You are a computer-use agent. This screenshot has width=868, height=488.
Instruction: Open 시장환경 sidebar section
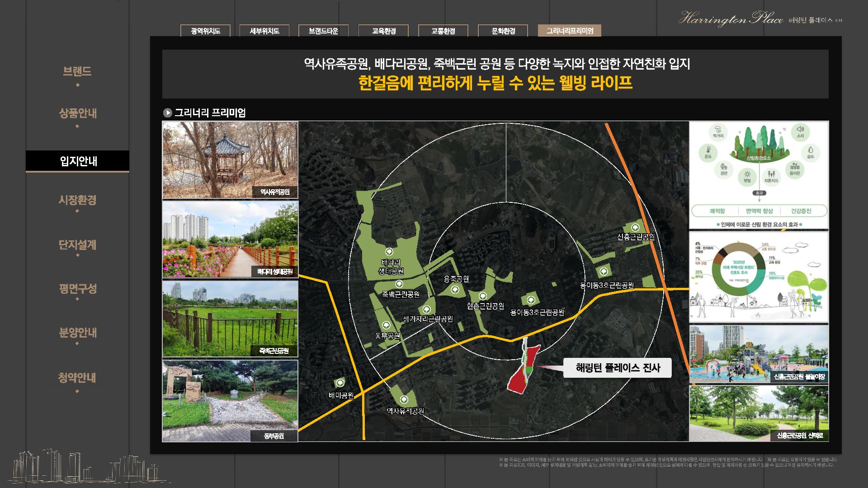(x=77, y=200)
